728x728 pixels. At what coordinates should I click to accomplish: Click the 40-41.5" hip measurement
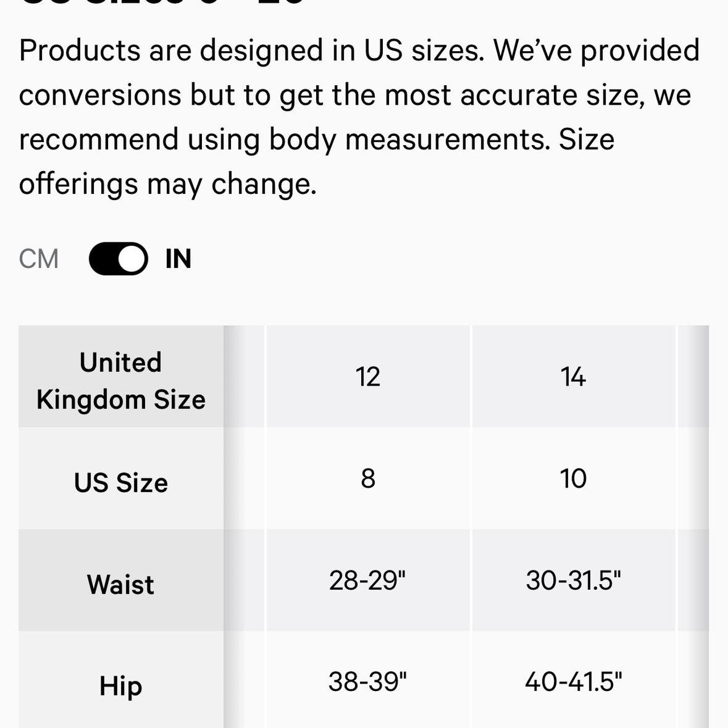tap(573, 680)
